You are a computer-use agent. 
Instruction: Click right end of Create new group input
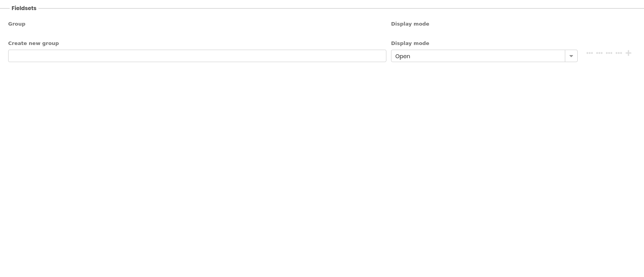click(x=380, y=56)
